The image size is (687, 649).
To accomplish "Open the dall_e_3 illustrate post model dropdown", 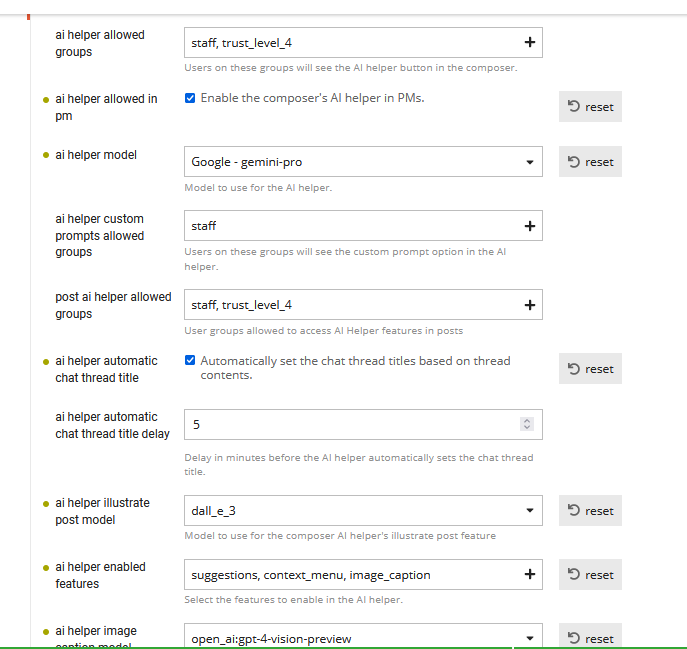I will 363,511.
